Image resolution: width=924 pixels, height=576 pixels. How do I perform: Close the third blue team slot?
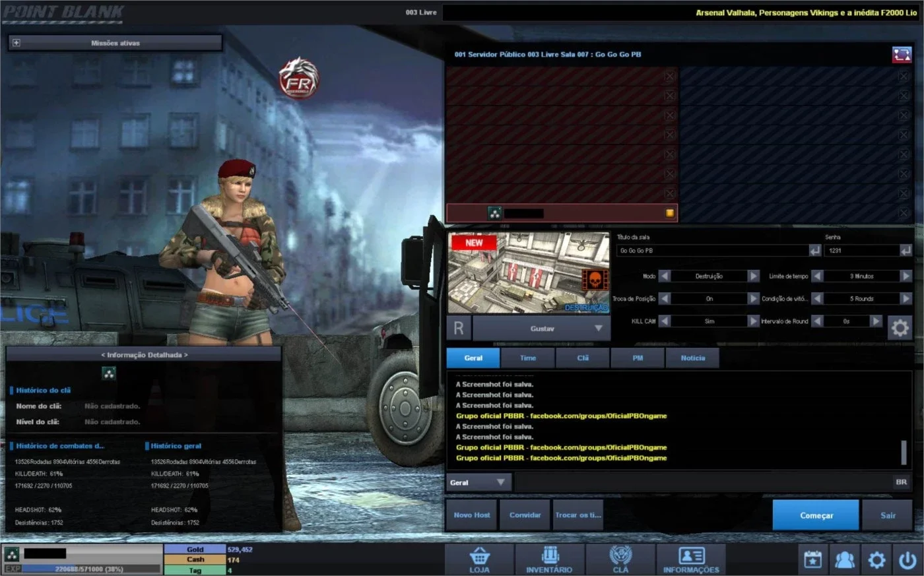pos(904,115)
